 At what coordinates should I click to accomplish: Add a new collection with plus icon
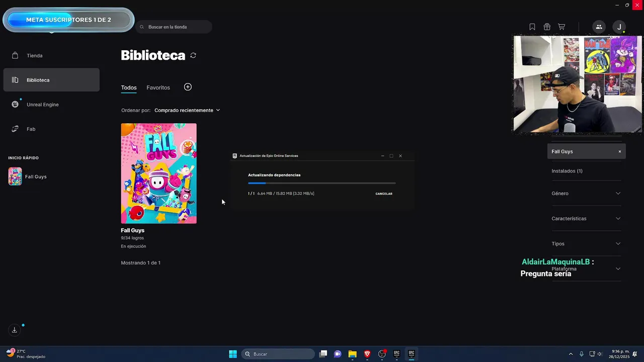click(188, 87)
